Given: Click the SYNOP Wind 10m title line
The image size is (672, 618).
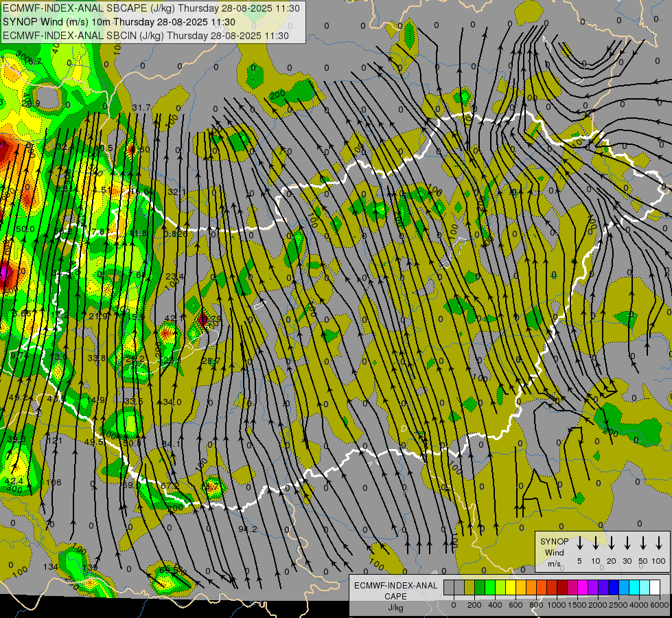Looking at the screenshot, I should pyautogui.click(x=119, y=22).
